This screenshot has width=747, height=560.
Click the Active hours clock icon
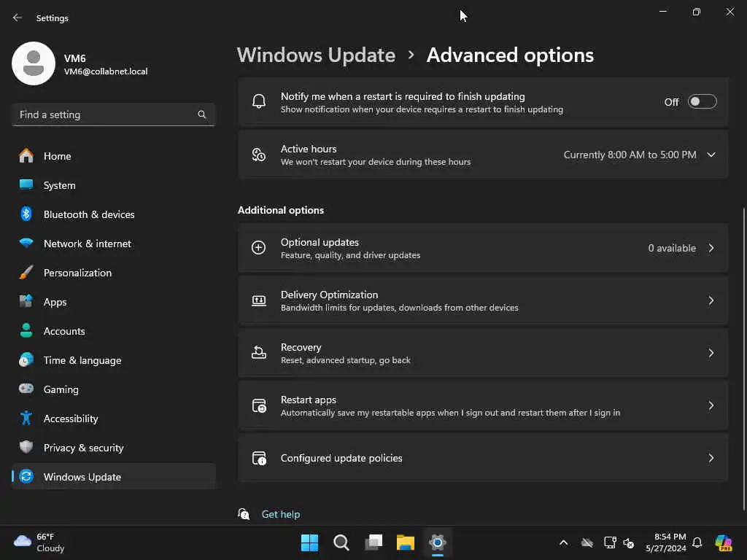click(x=259, y=155)
